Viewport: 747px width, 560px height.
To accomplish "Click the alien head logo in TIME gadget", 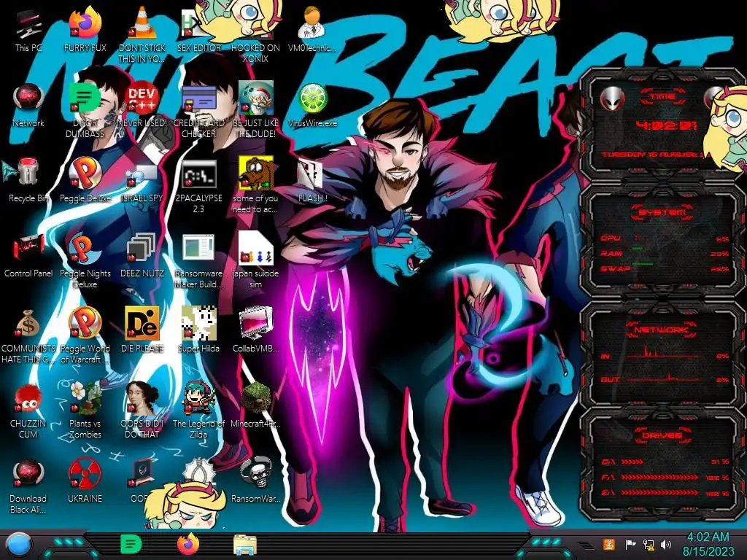I will [x=612, y=99].
